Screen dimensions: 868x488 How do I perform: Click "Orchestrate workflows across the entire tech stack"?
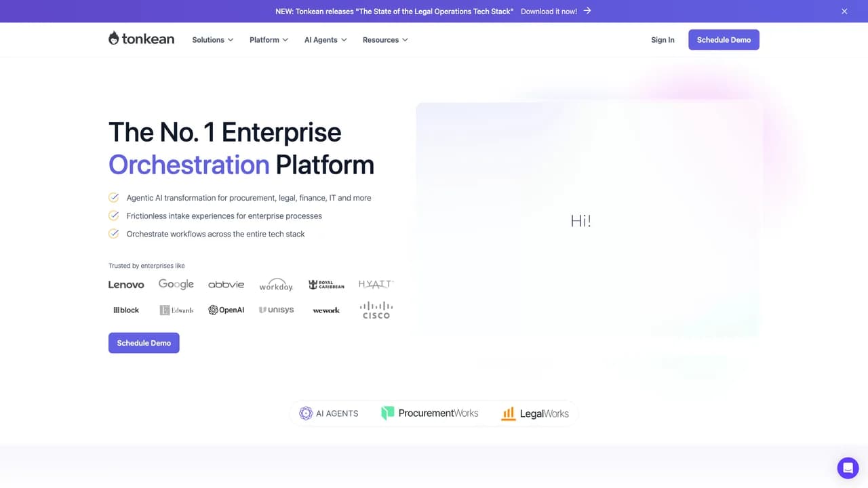pyautogui.click(x=216, y=234)
